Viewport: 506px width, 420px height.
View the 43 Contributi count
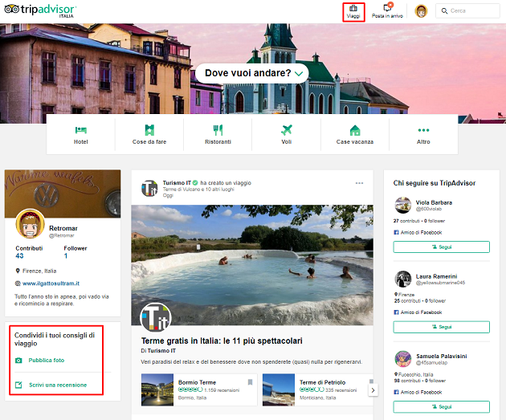click(x=19, y=256)
